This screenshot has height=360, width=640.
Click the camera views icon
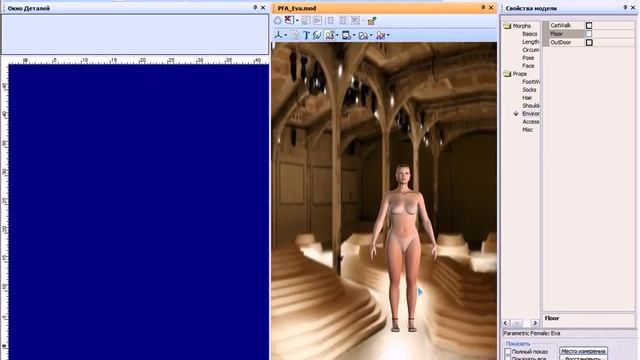point(363,36)
